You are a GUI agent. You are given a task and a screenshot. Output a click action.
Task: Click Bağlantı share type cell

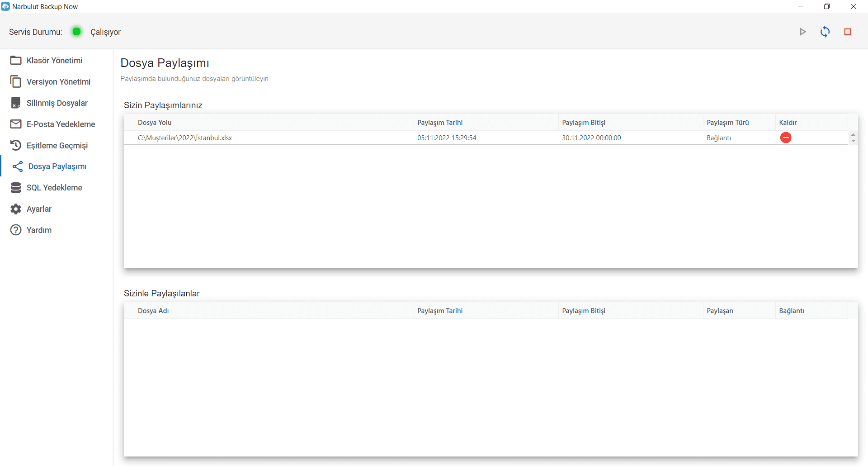click(x=719, y=138)
